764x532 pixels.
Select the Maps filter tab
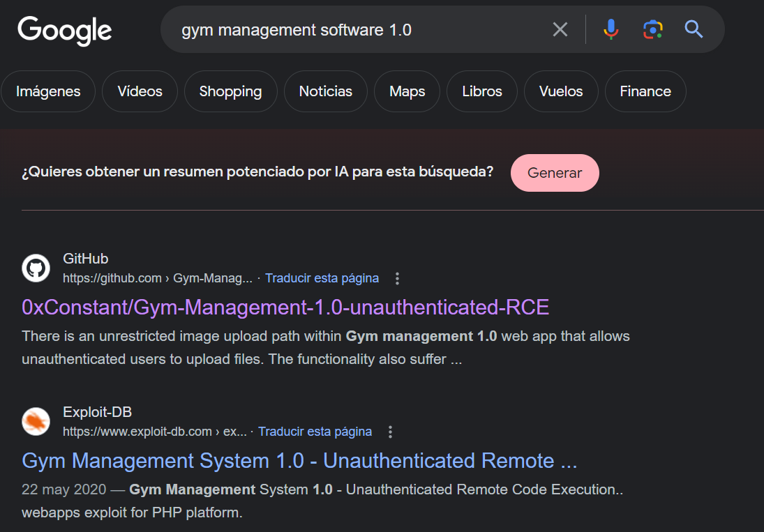pos(407,91)
